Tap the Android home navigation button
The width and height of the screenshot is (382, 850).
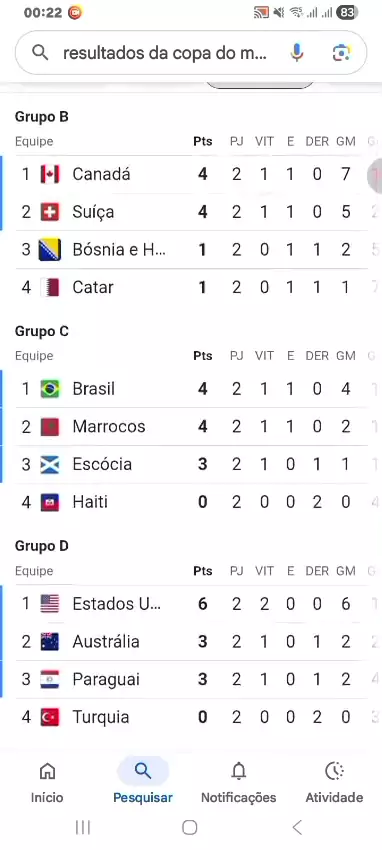[x=190, y=827]
